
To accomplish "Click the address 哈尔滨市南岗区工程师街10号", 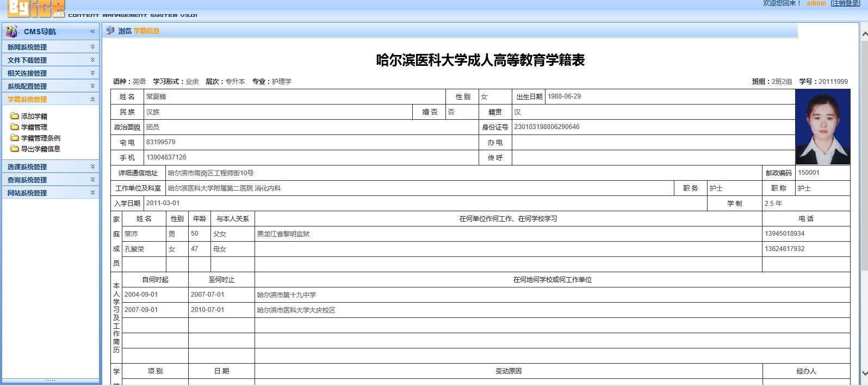I will click(x=211, y=173).
